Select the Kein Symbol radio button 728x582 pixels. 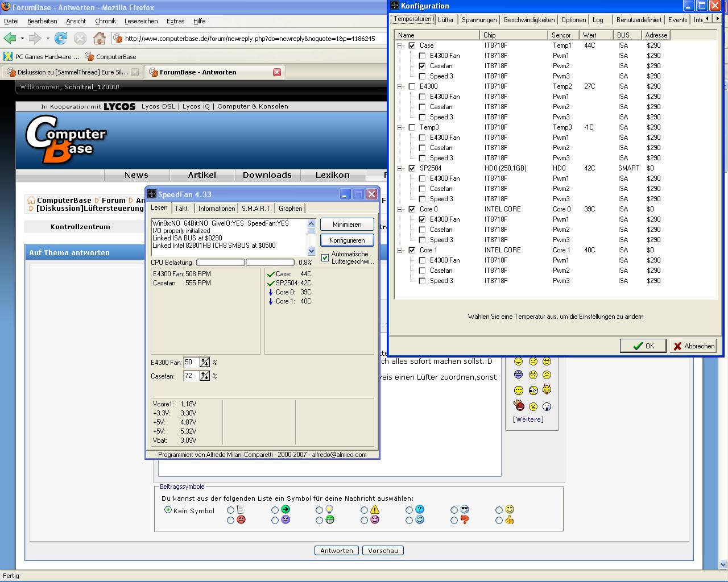[x=168, y=510]
